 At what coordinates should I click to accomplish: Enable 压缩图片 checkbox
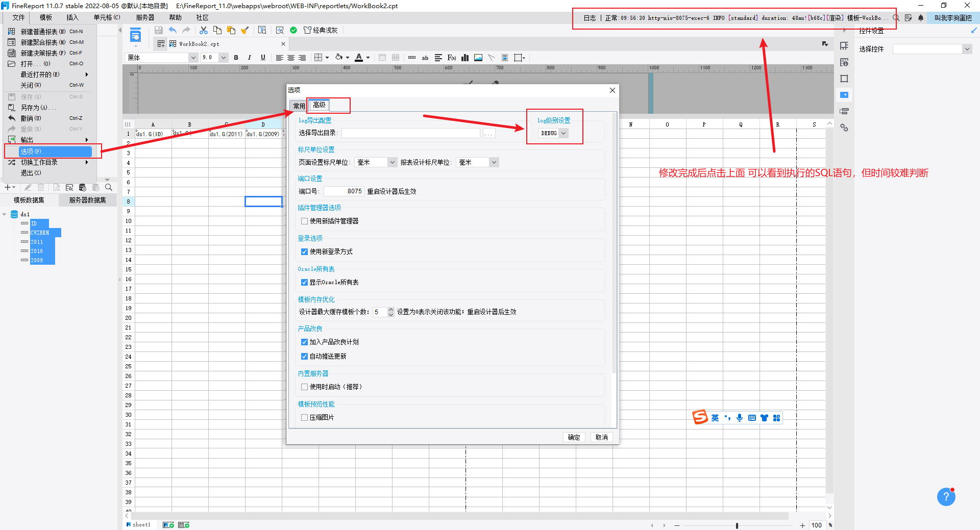tap(305, 418)
